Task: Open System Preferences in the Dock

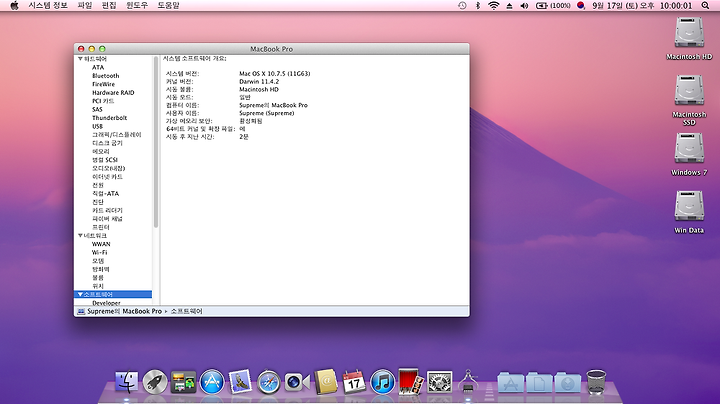Action: (439, 382)
